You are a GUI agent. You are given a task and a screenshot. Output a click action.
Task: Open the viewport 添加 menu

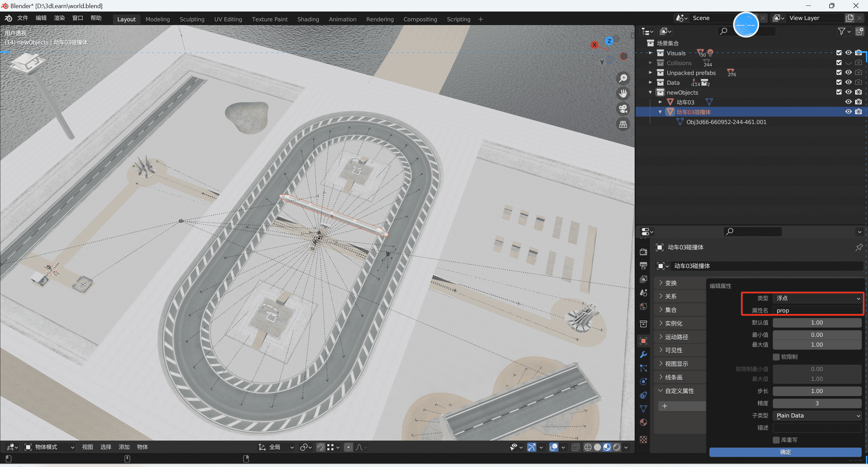pyautogui.click(x=124, y=447)
